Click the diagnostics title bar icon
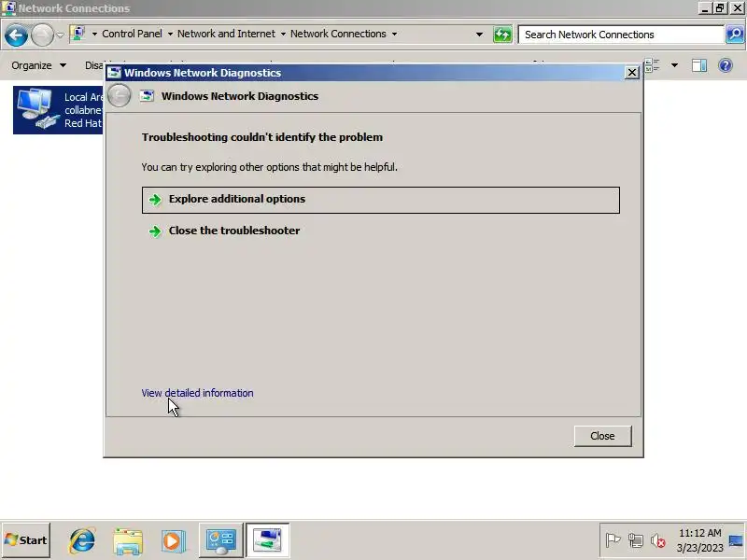The height and width of the screenshot is (560, 747). 114,73
